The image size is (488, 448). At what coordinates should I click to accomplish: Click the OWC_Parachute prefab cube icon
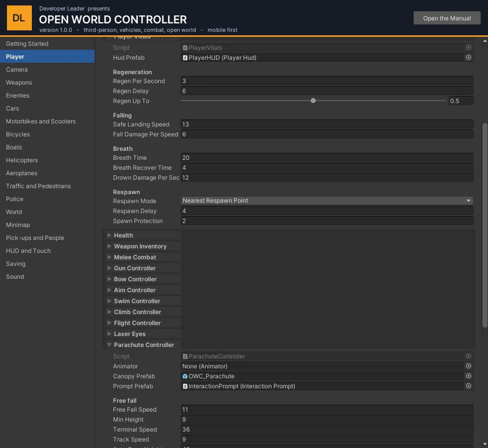point(185,376)
